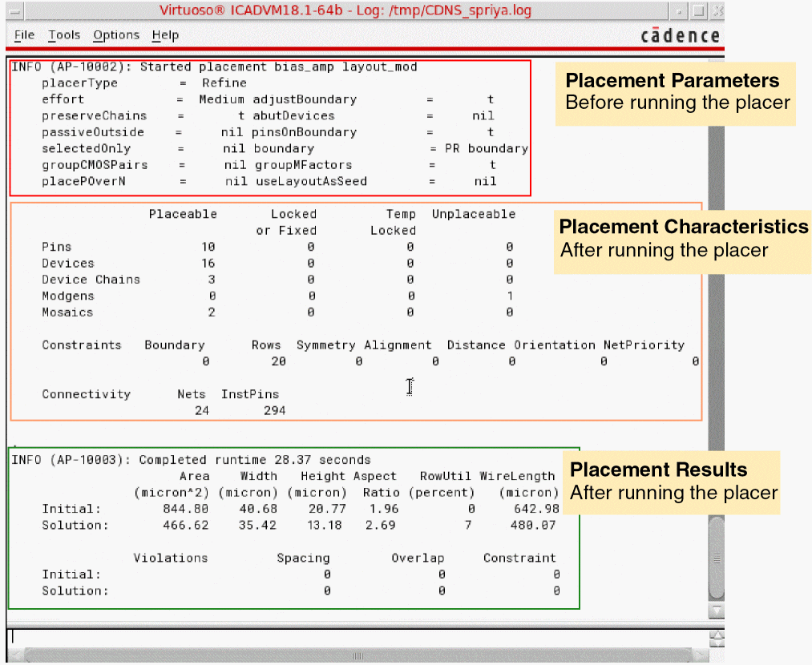Click the 'placerType' parameter text
The height and width of the screenshot is (665, 812).
tap(79, 83)
